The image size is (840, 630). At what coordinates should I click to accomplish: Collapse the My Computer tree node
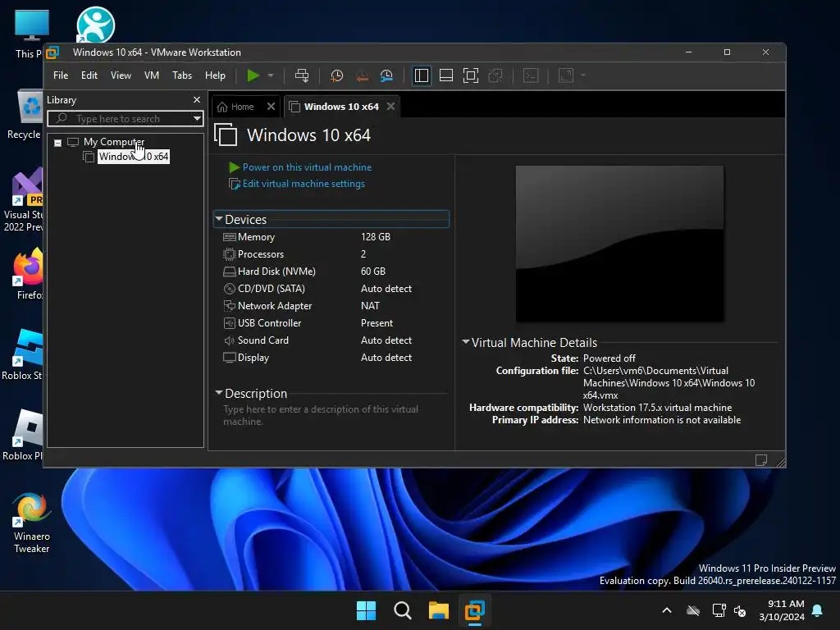[58, 143]
